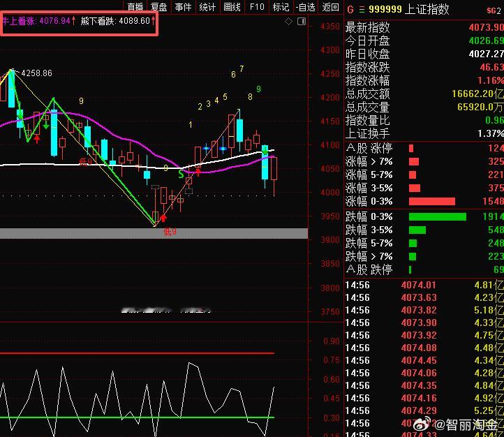This screenshot has height=437, width=504.
Task: Click the 4350 price axis label
Action: point(330,26)
